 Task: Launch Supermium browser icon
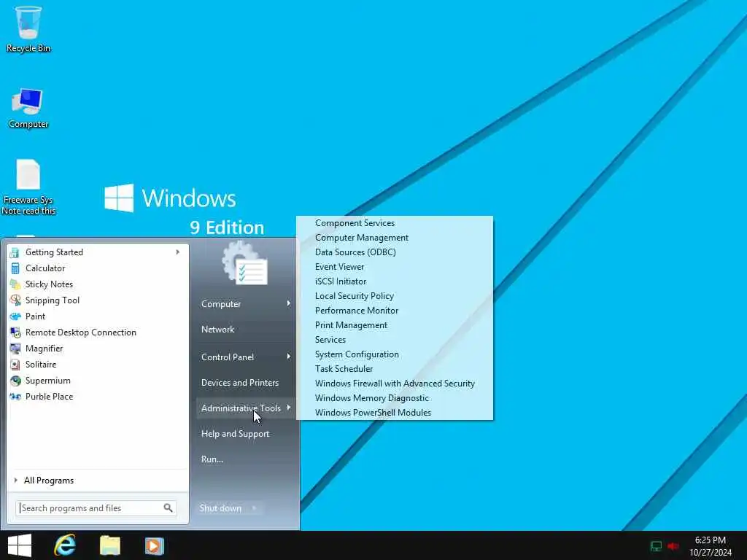[15, 381]
